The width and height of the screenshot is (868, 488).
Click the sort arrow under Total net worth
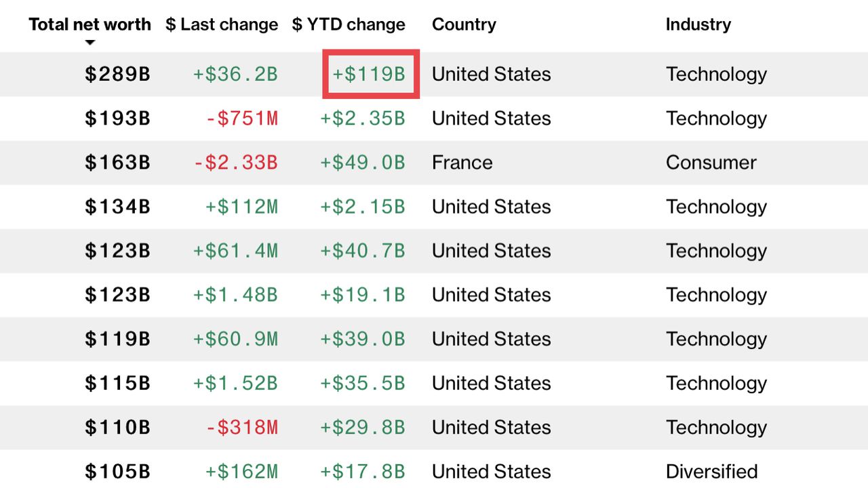click(x=90, y=43)
